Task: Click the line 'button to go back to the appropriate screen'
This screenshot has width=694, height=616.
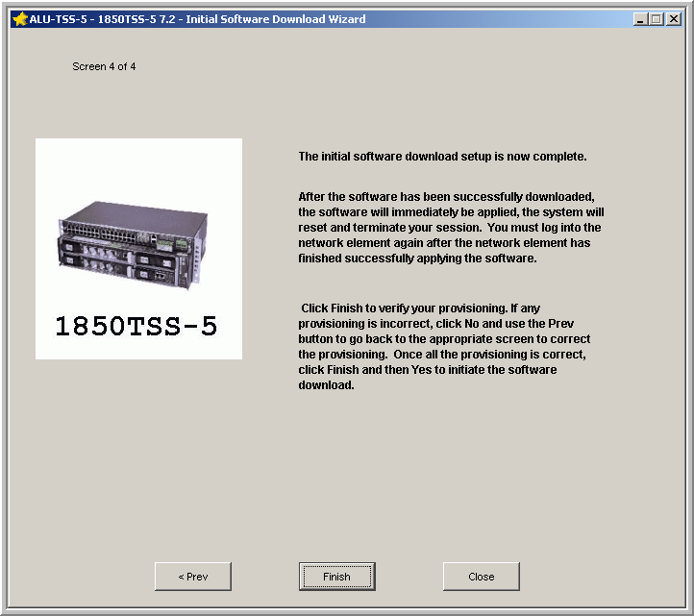Action: point(444,339)
